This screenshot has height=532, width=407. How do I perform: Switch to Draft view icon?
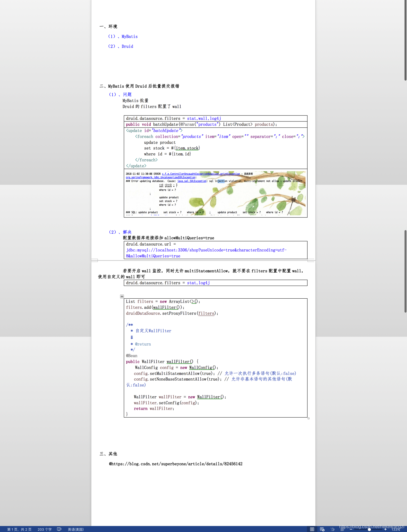(342, 529)
